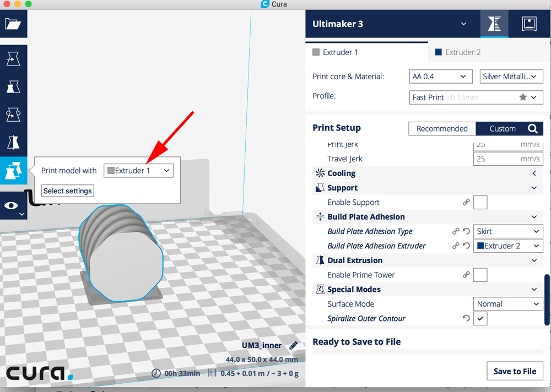Select the Per Model Settings tool
The width and height of the screenshot is (551, 392).
click(13, 170)
